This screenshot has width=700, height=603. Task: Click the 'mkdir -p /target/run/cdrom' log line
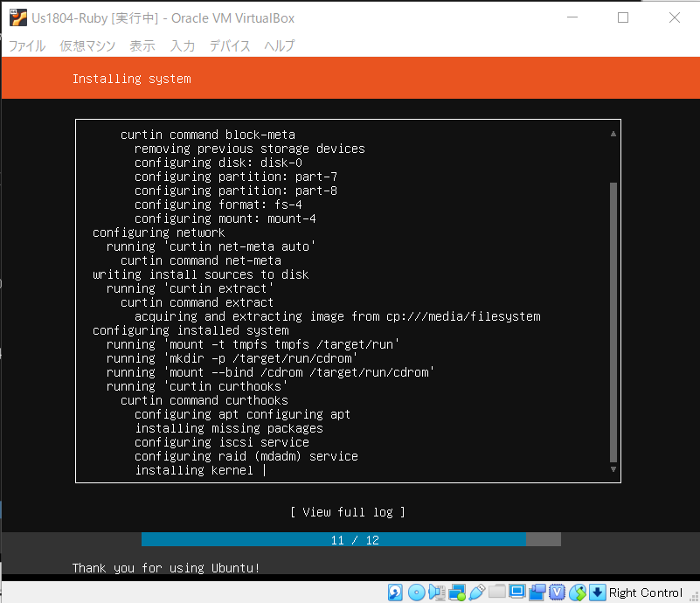pyautogui.click(x=232, y=359)
